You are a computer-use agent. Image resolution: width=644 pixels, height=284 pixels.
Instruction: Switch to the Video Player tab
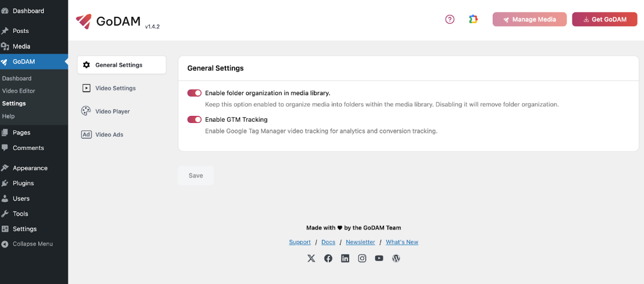coord(112,111)
